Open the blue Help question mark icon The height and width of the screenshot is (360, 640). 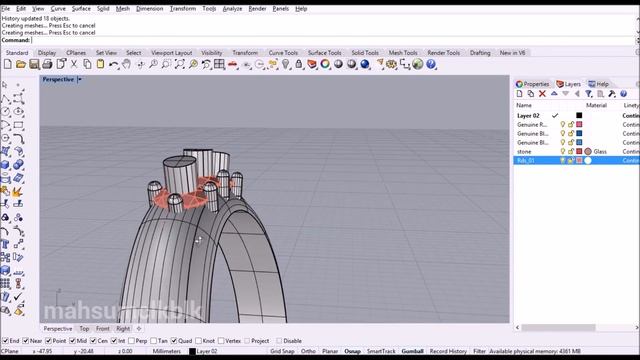[431, 64]
